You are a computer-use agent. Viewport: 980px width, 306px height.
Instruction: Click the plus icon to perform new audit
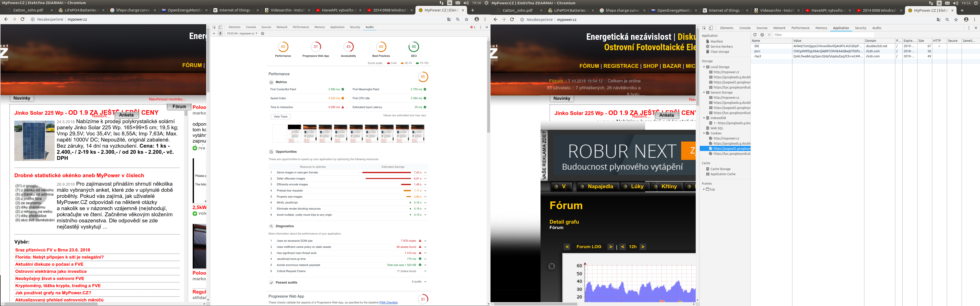point(214,33)
